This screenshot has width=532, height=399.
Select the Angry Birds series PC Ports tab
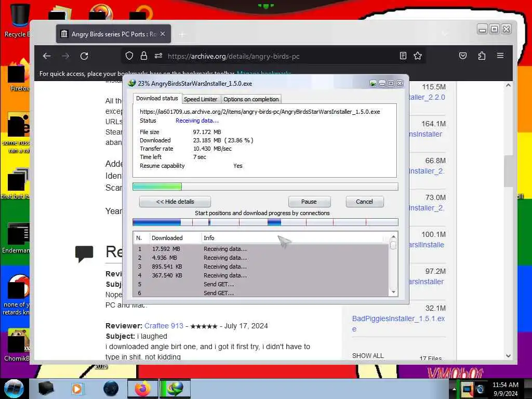click(113, 34)
